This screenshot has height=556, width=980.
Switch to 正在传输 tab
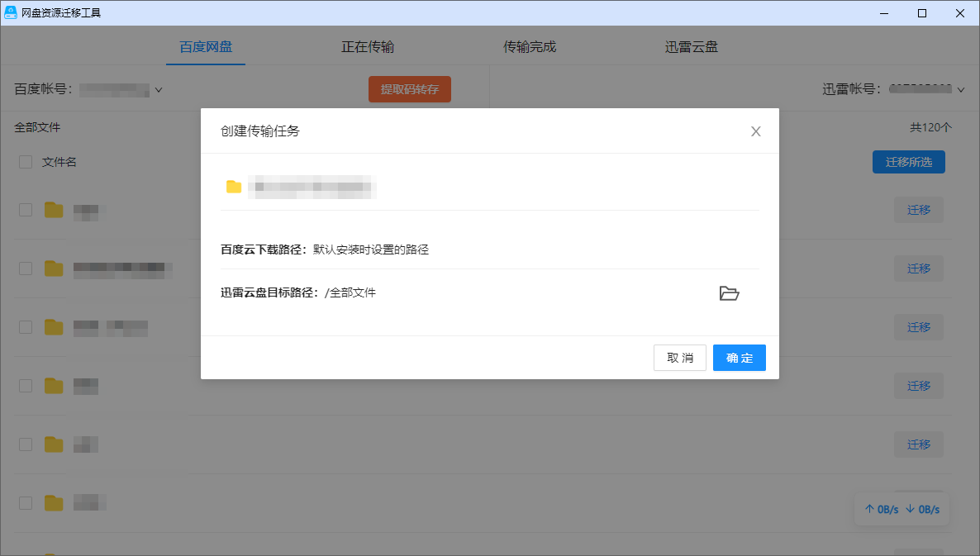368,47
